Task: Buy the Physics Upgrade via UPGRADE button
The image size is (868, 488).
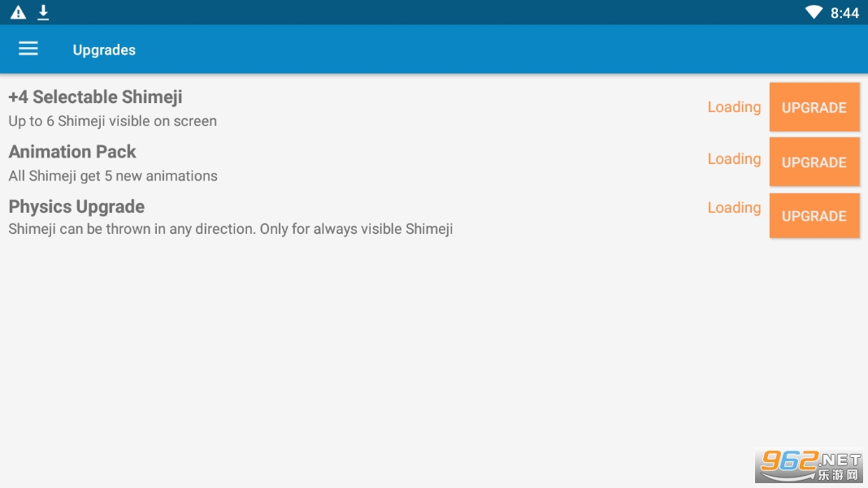Action: (x=814, y=216)
